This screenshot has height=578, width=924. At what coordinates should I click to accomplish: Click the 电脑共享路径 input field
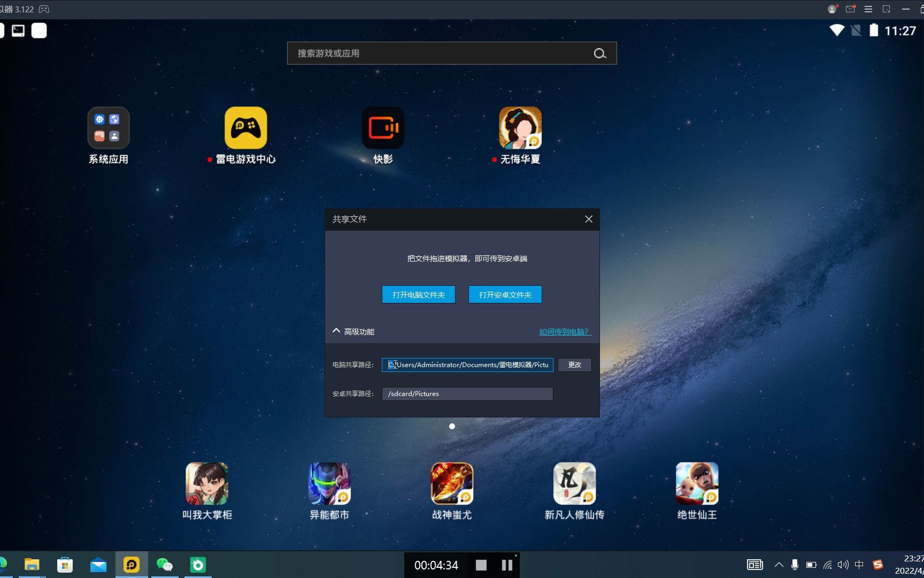click(467, 365)
